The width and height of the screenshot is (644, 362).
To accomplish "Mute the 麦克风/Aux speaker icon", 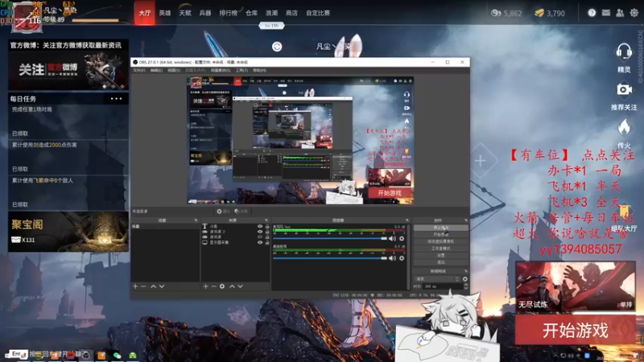I will click(393, 238).
